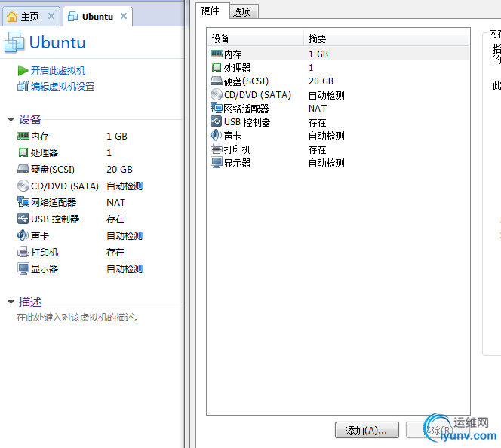Viewport: 501px width, 448px height.
Task: Click the 描述 section heading
Action: point(30,302)
